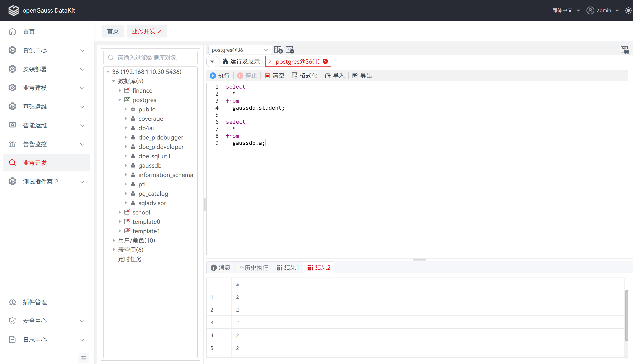
Task: Select the template1 database
Action: 146,231
